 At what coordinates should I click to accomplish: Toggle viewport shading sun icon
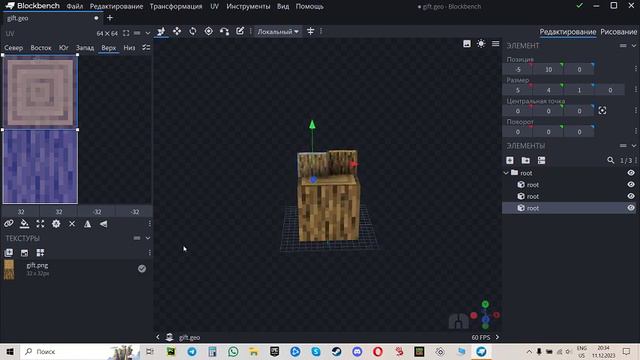point(481,44)
